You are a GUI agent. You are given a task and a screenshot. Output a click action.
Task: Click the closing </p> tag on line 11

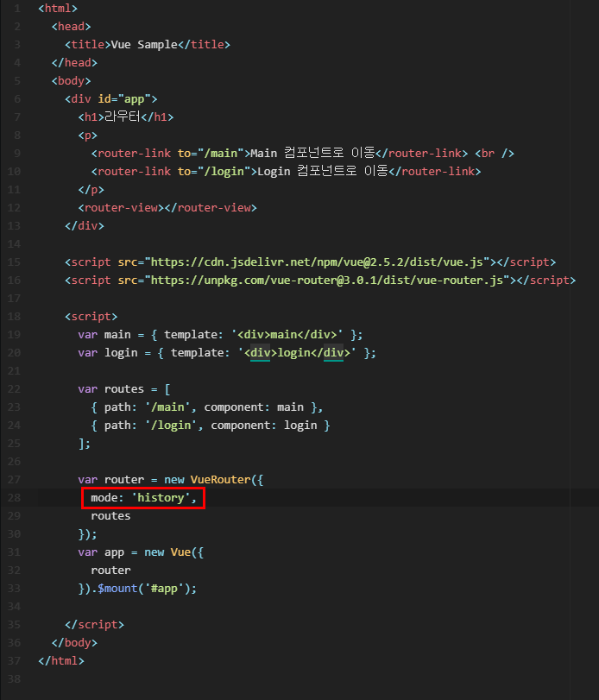coord(91,190)
